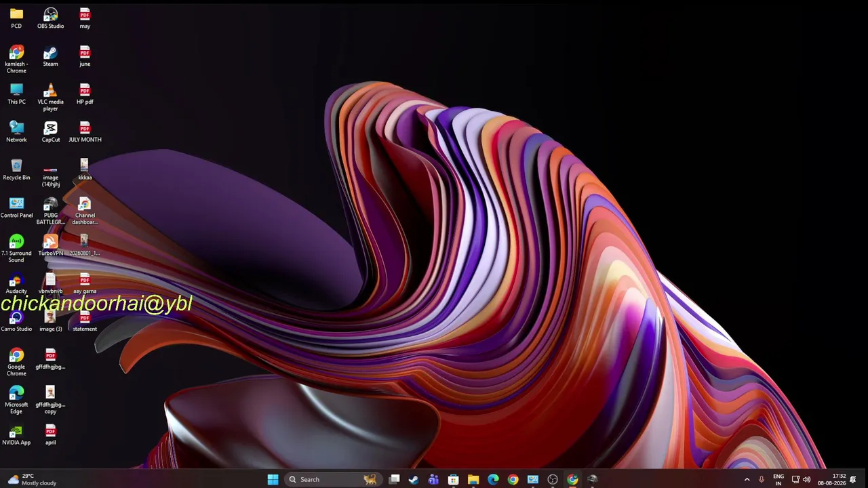Select the 'kkkaa' image file
Image resolution: width=868 pixels, height=488 pixels.
tap(85, 170)
